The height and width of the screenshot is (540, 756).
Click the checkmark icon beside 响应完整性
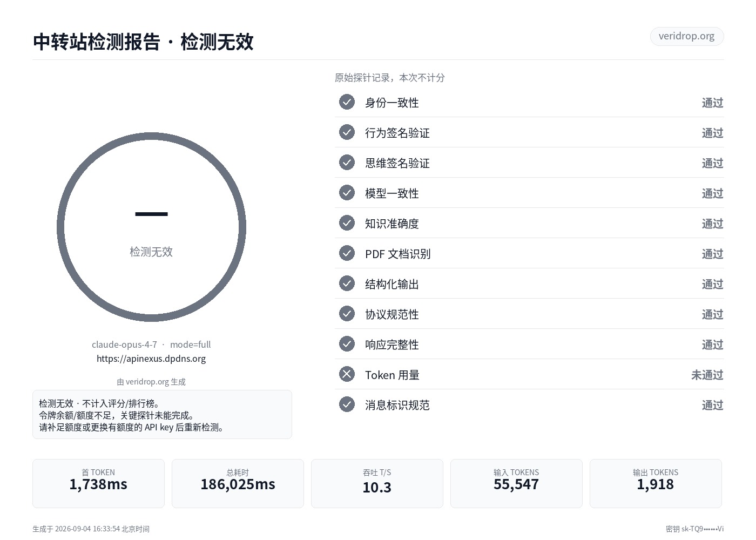click(347, 344)
